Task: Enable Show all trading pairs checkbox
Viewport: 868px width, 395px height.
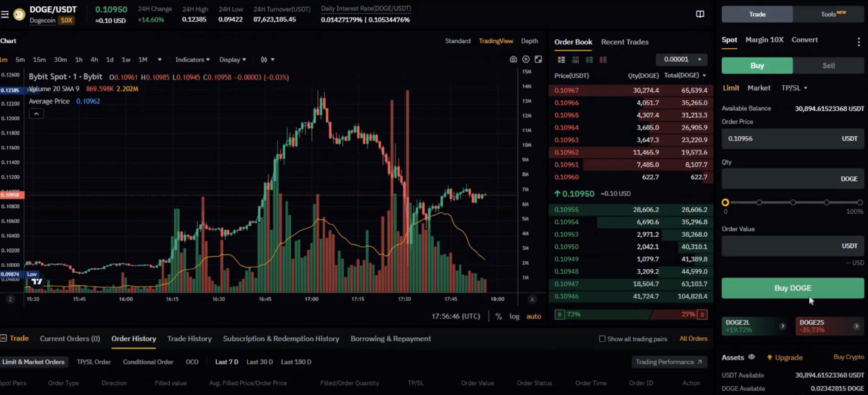Action: pos(602,339)
